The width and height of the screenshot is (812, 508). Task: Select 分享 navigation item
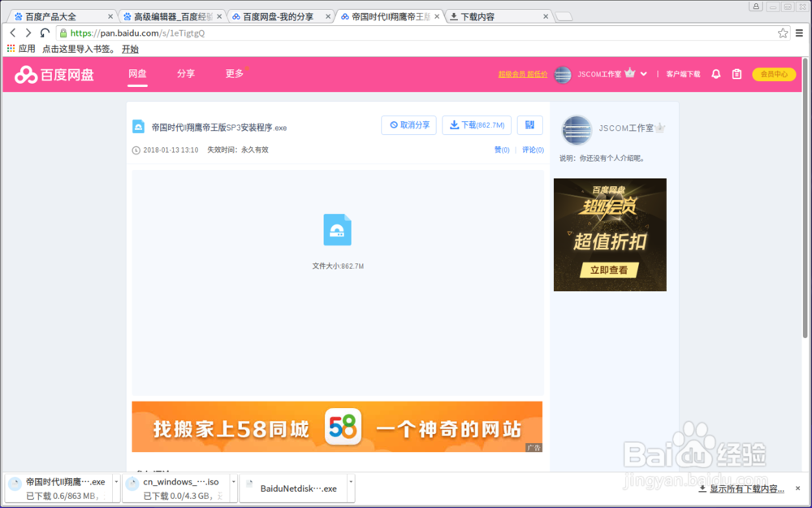tap(186, 74)
